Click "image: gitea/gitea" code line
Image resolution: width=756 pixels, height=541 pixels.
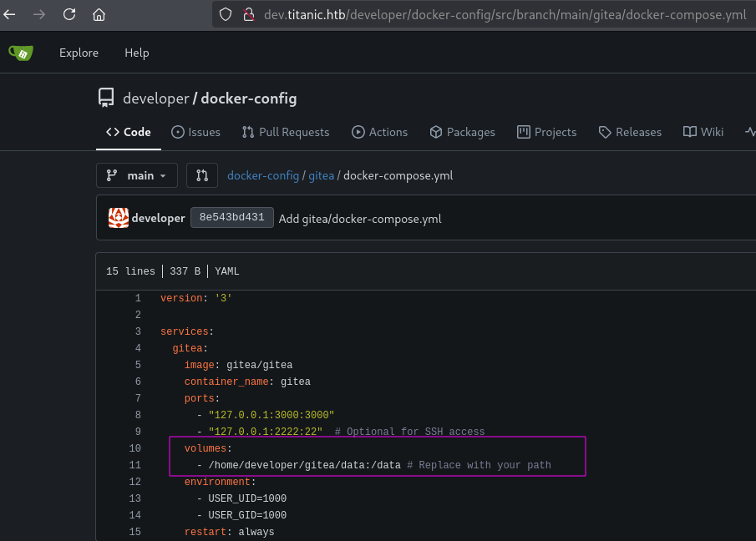(x=238, y=365)
